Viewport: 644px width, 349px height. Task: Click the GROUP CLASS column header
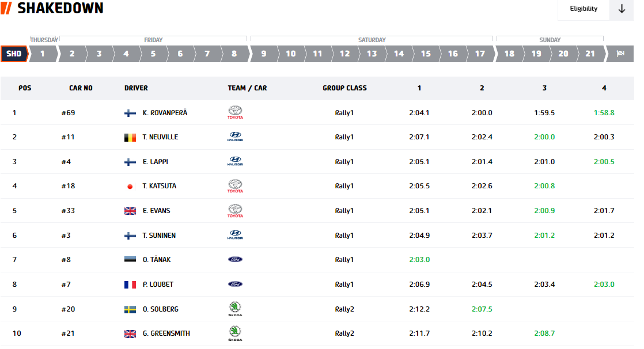pos(344,88)
